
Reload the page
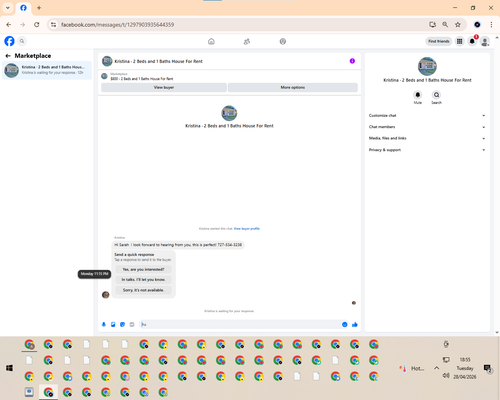click(x=37, y=25)
